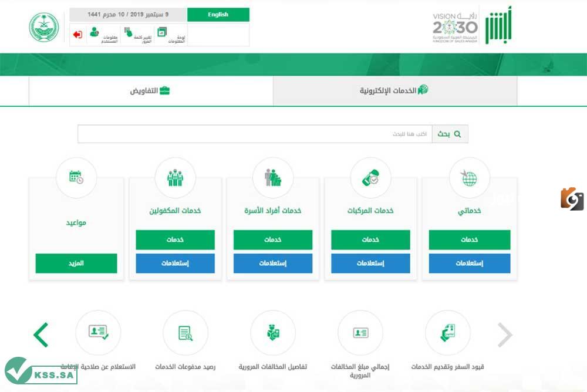The height and width of the screenshot is (392, 587).
Task: Open traffic violations details officer icon
Action: [273, 333]
